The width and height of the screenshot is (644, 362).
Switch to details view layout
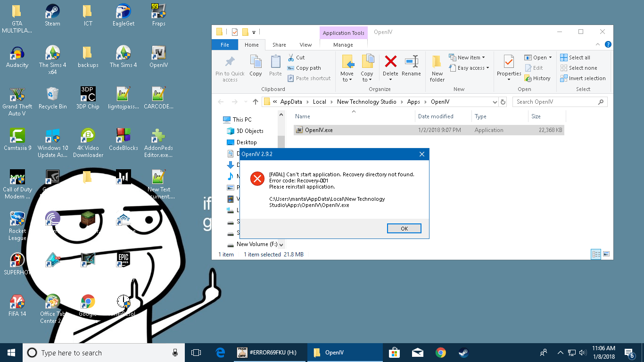[596, 254]
